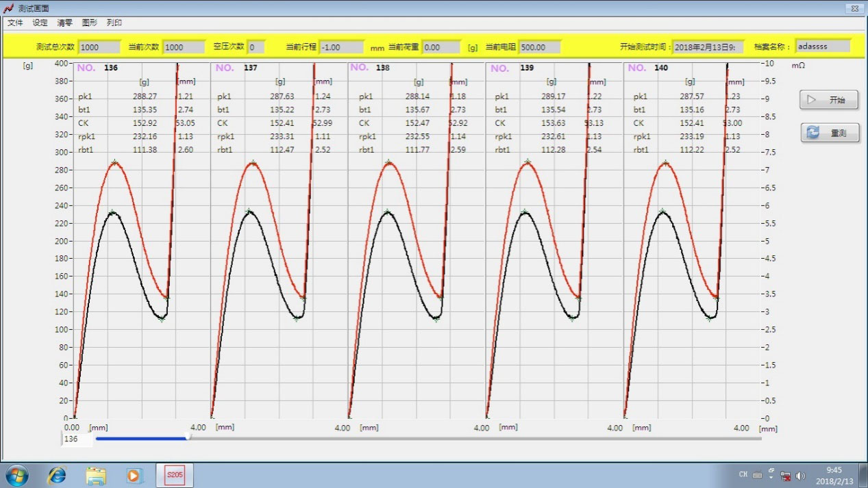This screenshot has height=488, width=868.
Task: Open File Explorer from taskbar
Action: coord(96,475)
